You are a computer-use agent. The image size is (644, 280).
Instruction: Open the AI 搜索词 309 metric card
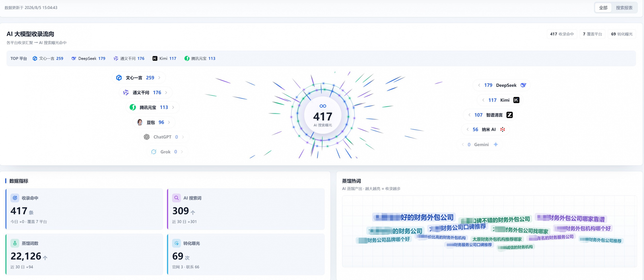(246, 209)
